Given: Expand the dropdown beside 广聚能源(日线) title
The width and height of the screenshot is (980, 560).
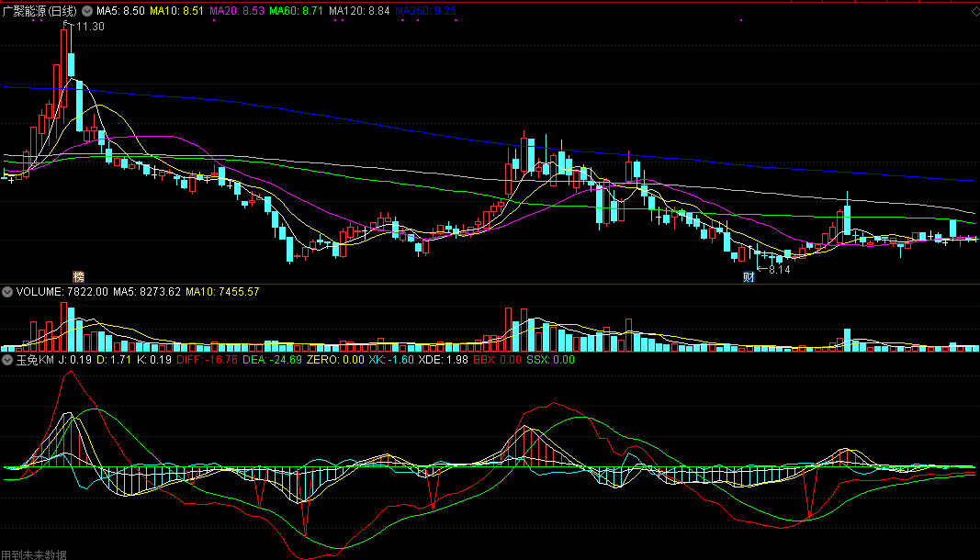Looking at the screenshot, I should pyautogui.click(x=87, y=11).
